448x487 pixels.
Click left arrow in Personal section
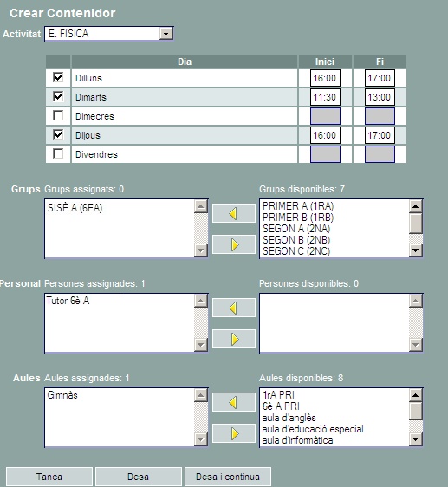click(234, 308)
